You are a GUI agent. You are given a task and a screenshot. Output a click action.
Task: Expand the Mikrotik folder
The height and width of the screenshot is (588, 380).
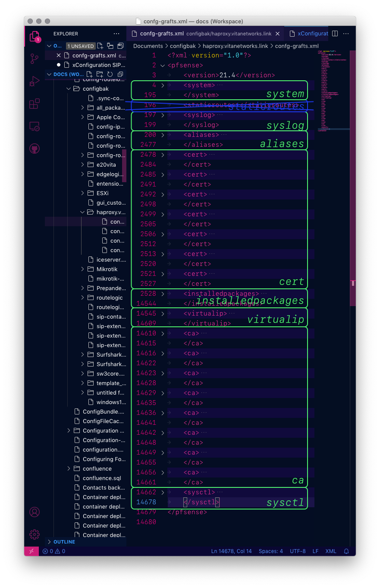82,269
